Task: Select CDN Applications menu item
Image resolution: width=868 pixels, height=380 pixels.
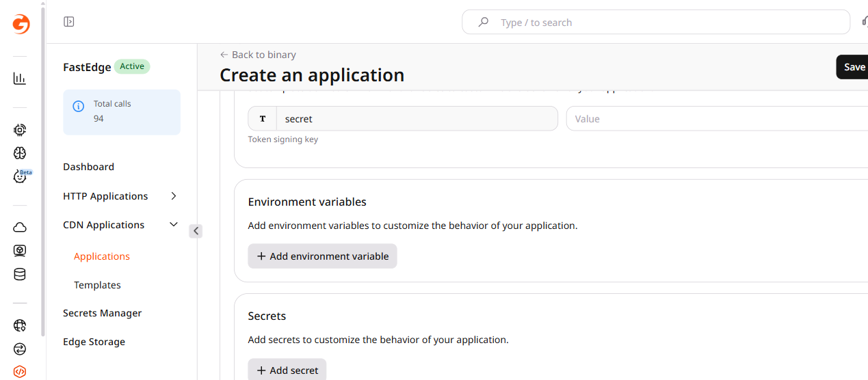Action: coord(103,225)
